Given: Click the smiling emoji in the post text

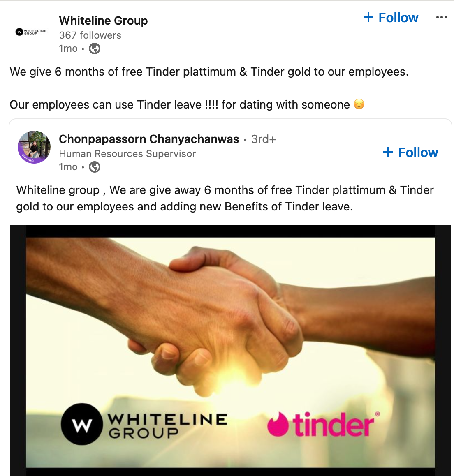Looking at the screenshot, I should (x=359, y=104).
